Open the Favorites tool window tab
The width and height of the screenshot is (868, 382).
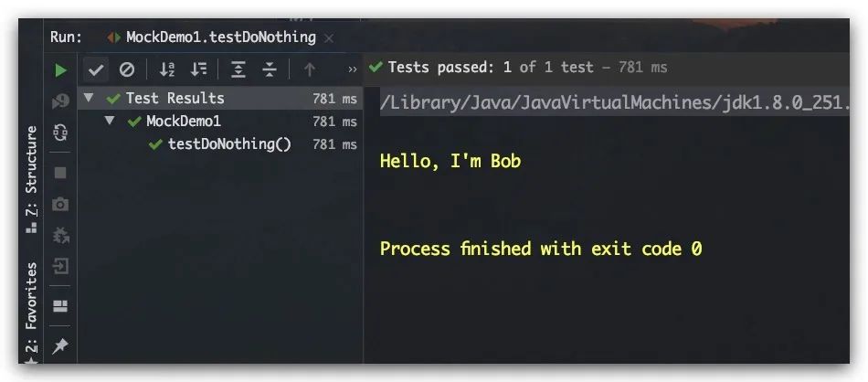point(32,312)
